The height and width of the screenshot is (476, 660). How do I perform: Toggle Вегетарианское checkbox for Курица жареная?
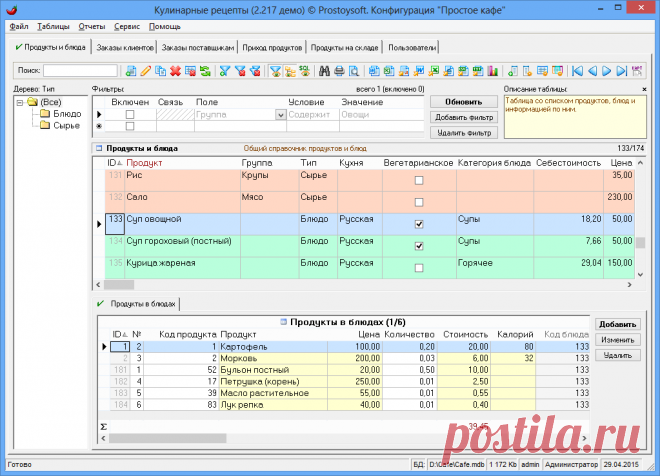pyautogui.click(x=419, y=268)
